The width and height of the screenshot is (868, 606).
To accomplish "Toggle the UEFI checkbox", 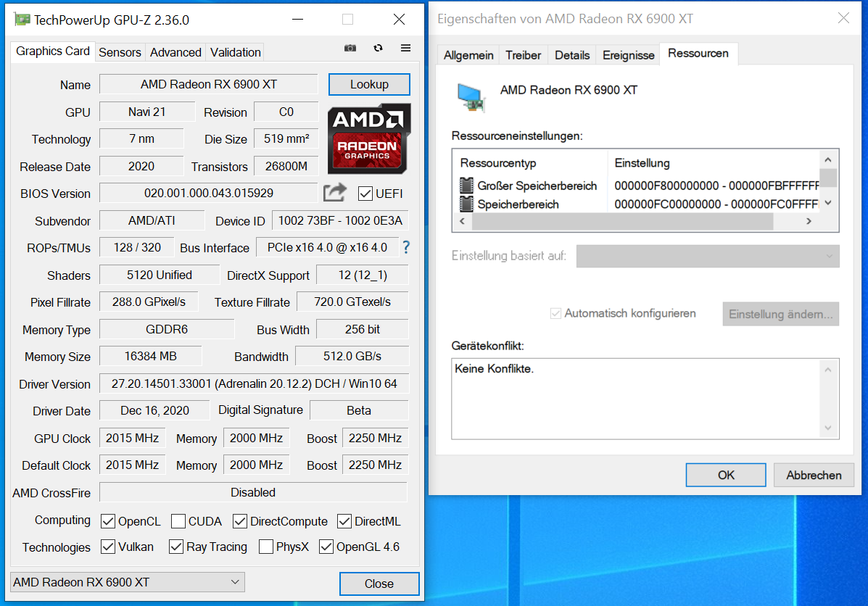I will pos(365,194).
